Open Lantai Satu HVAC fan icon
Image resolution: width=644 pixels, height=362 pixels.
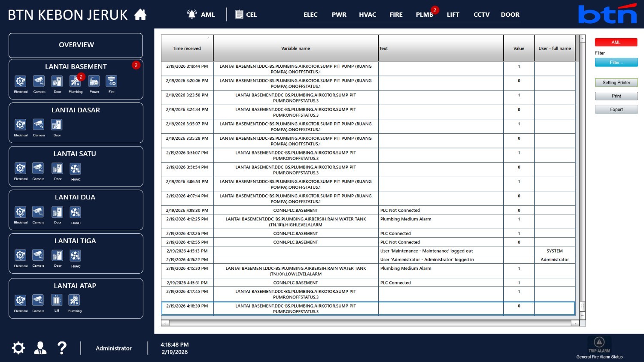[x=76, y=169]
